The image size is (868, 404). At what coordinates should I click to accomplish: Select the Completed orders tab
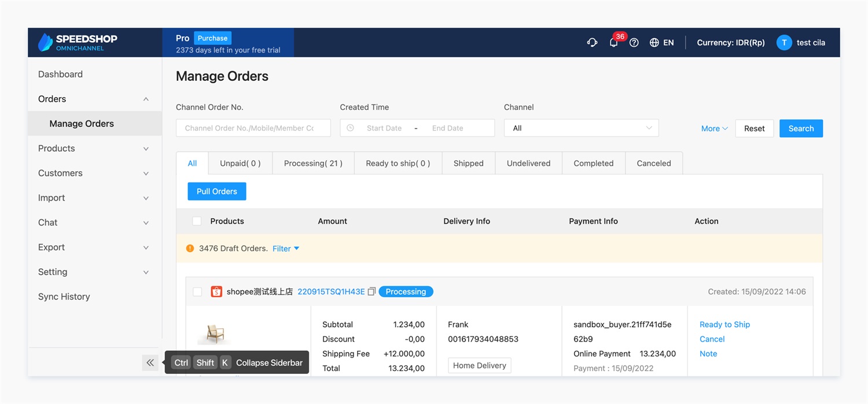tap(593, 164)
